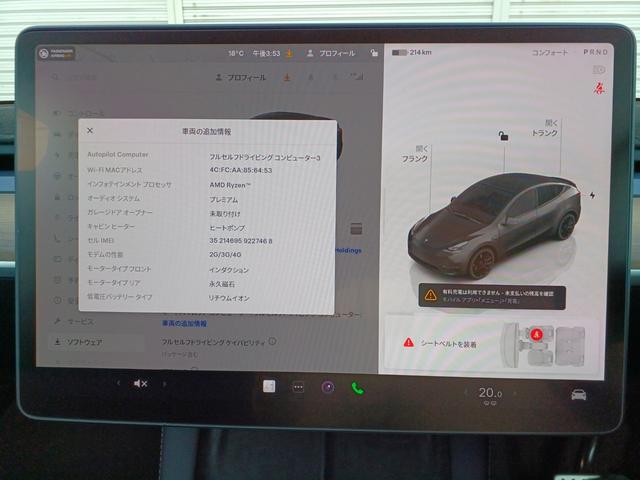640x480 pixels.
Task: Tap プロフィール in the top status bar
Action: [331, 53]
